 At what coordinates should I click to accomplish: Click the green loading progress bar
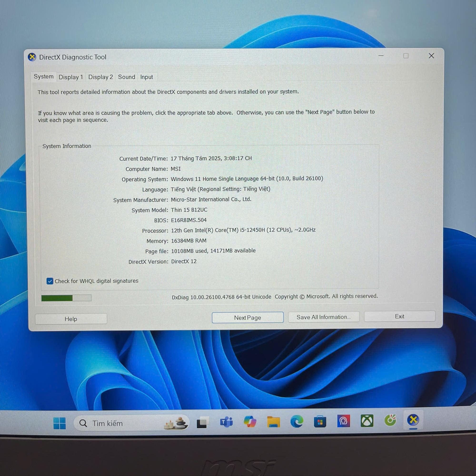[66, 298]
